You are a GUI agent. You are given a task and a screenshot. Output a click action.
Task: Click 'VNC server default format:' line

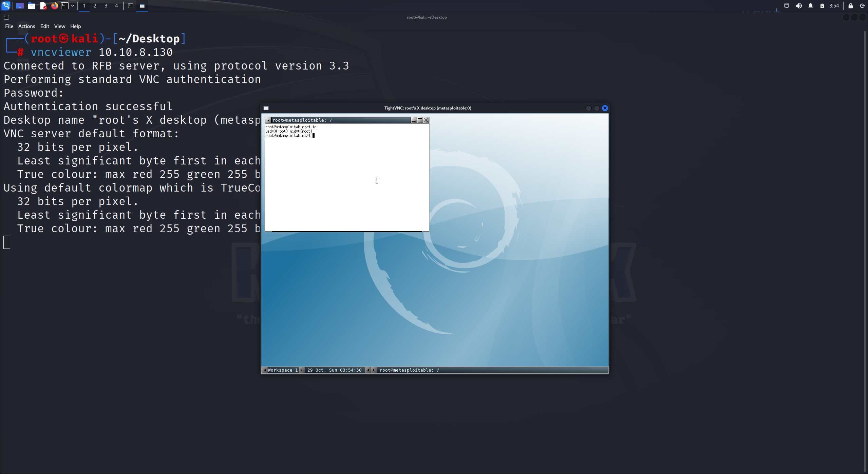[91, 134]
